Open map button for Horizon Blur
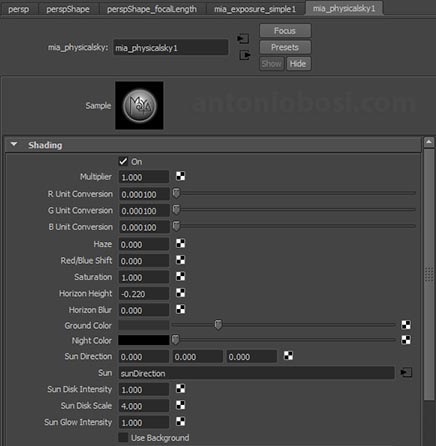This screenshot has width=436, height=446. tap(180, 309)
